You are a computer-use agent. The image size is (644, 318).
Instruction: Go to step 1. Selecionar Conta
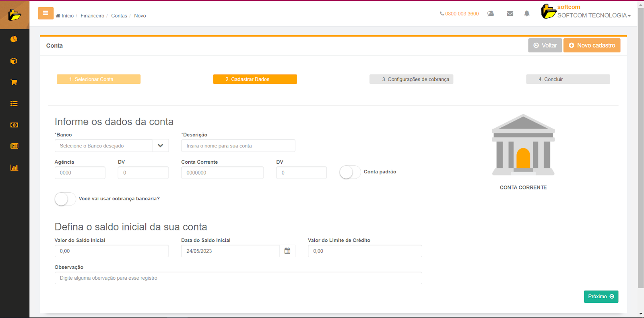(x=99, y=79)
